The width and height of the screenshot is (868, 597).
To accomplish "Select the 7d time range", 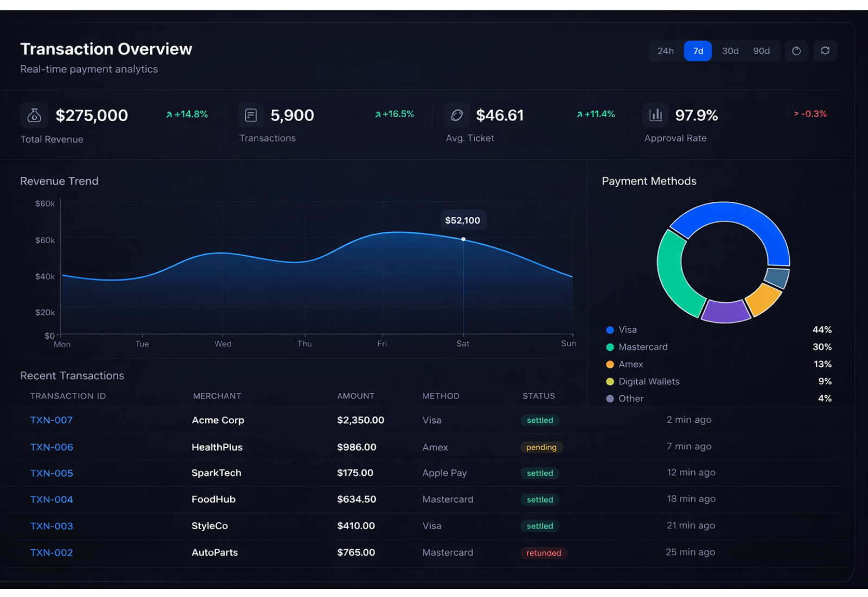I will tap(698, 51).
